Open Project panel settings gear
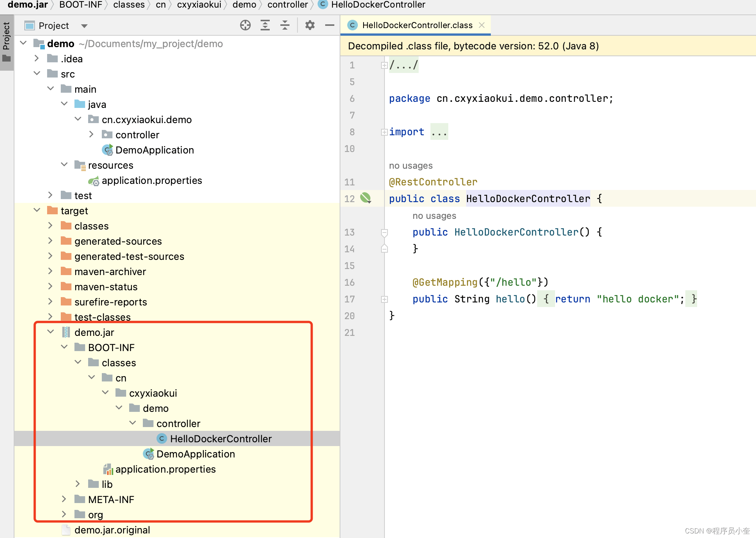Image resolution: width=756 pixels, height=538 pixels. click(310, 25)
